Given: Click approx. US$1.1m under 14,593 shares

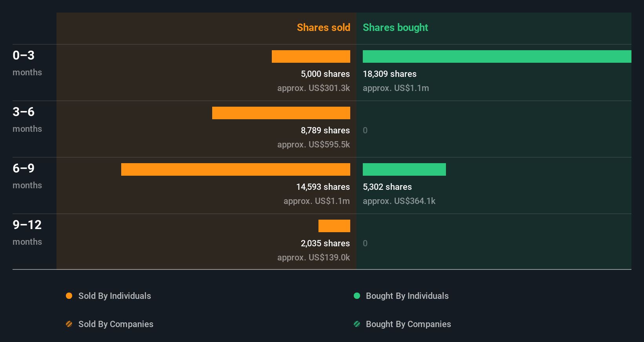Looking at the screenshot, I should click(317, 201).
